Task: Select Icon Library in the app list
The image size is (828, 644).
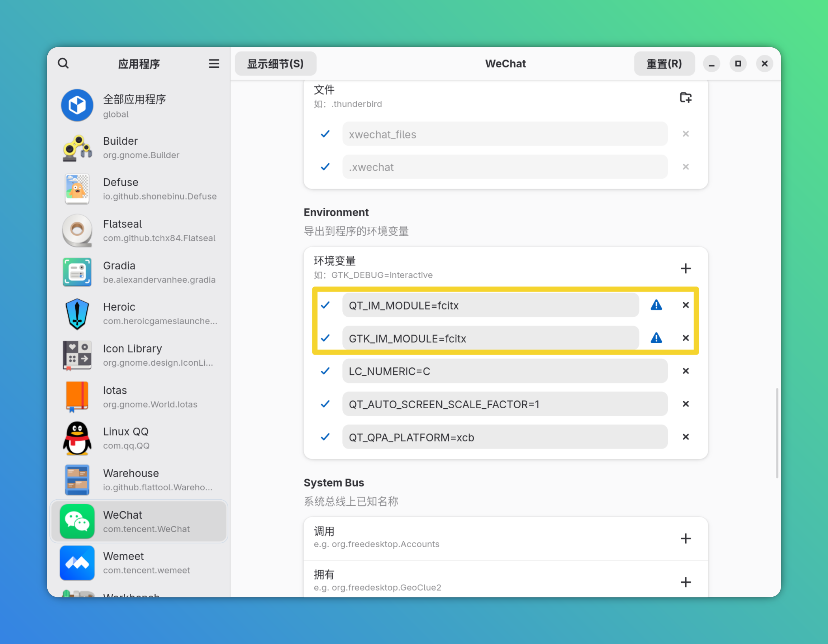Action: pyautogui.click(x=139, y=355)
